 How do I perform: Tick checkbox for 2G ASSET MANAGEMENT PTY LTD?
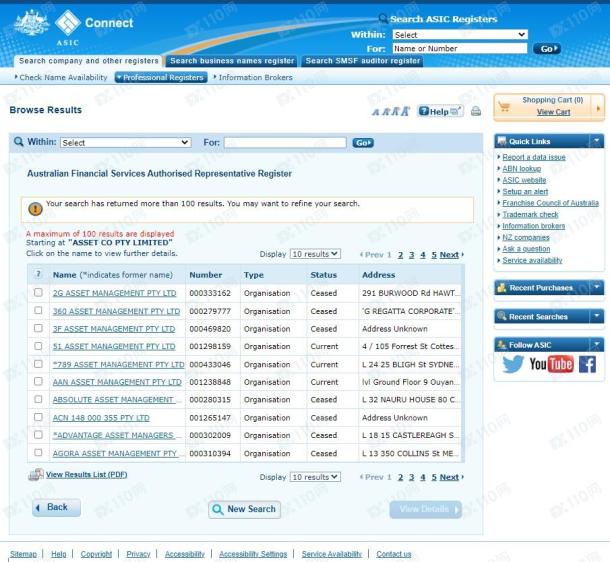[38, 292]
